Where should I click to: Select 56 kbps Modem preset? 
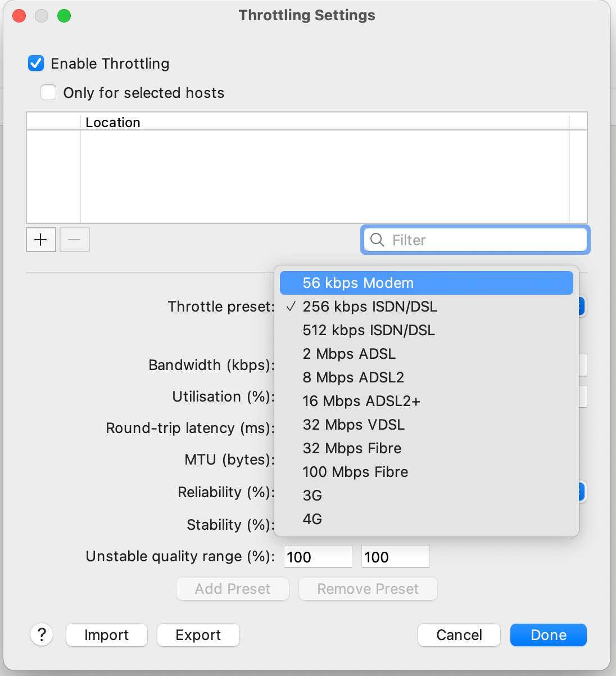[x=357, y=283]
